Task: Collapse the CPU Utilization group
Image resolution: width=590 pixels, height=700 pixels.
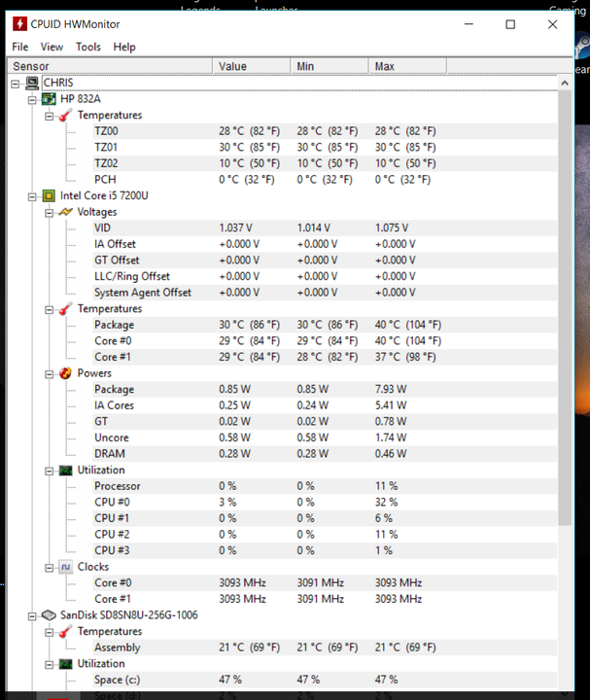Action: coord(50,471)
